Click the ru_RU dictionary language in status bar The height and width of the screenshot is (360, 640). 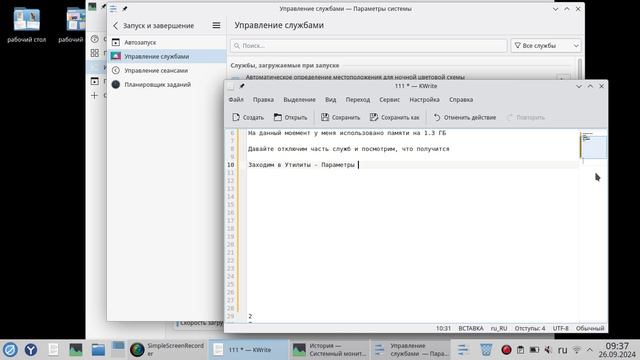point(499,328)
